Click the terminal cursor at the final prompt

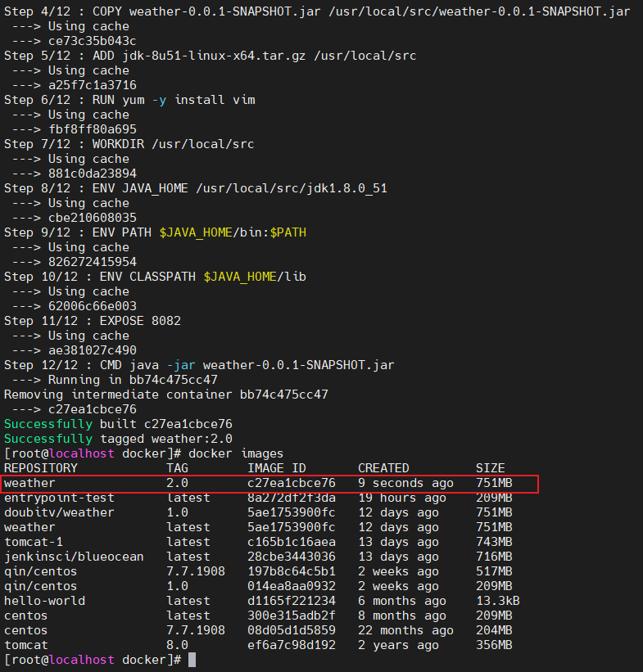pos(192,660)
